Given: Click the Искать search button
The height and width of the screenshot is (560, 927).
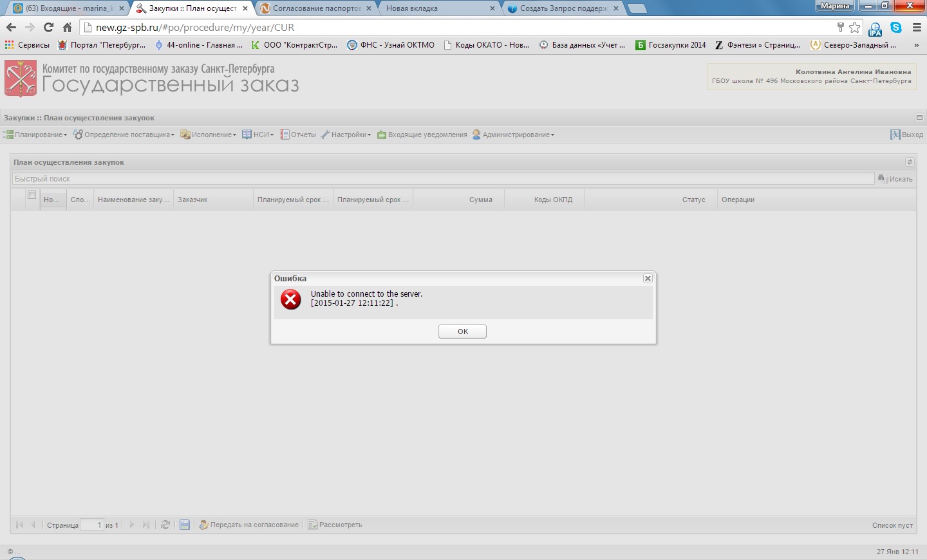Looking at the screenshot, I should 895,179.
